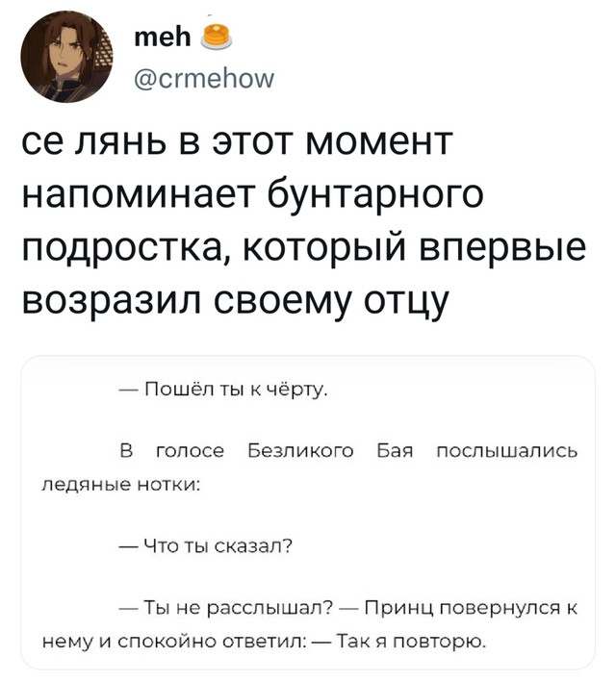This screenshot has width=616, height=682.
Task: Click the phrase "Так я повторю."
Action: 411,641
